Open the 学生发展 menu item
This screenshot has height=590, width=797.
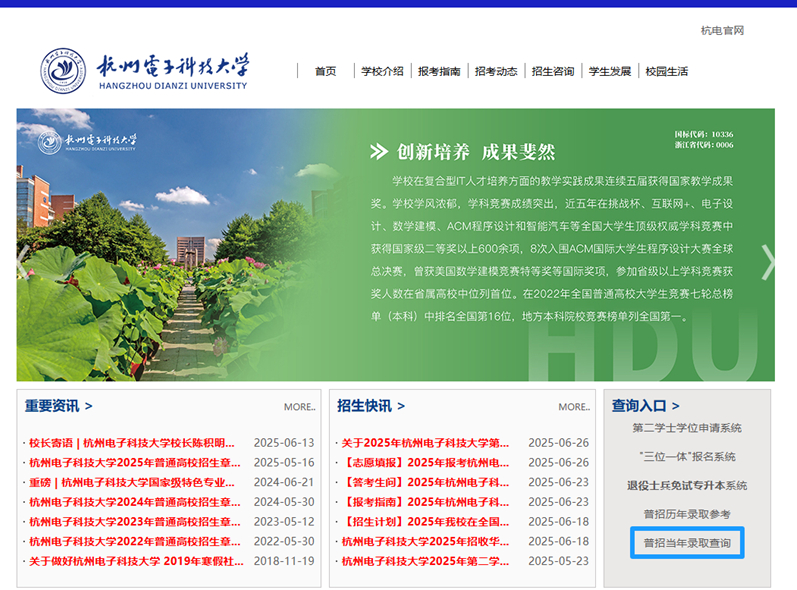[610, 71]
